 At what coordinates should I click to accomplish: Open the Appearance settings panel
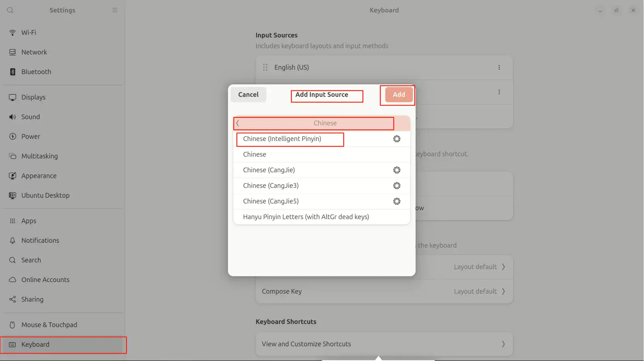(x=39, y=176)
